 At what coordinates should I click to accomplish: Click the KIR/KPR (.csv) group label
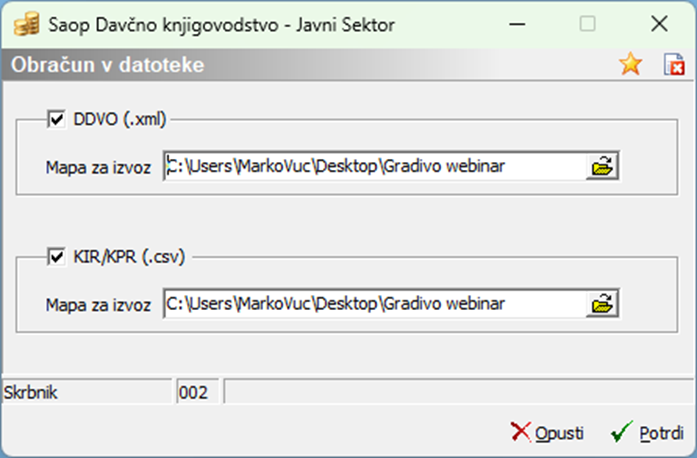pyautogui.click(x=129, y=257)
